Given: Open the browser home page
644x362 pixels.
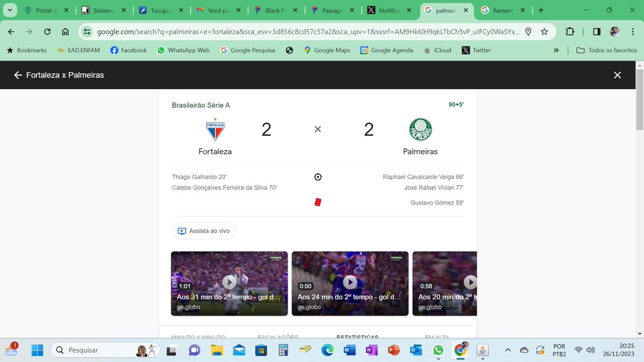Looking at the screenshot, I should tap(65, 32).
